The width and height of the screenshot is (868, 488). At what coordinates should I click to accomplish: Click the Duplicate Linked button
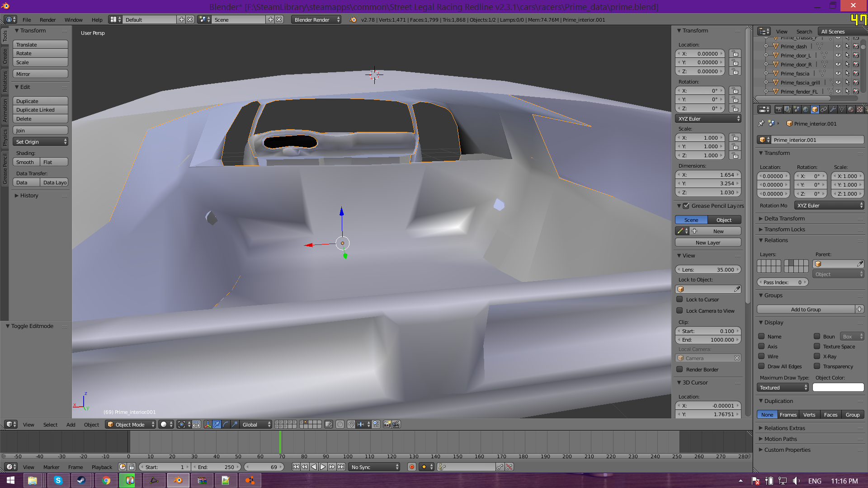[x=40, y=110]
